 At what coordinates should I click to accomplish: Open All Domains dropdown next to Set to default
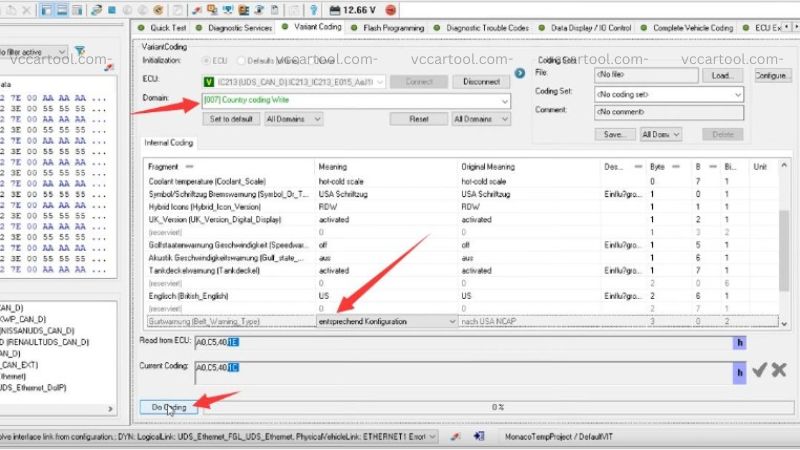[293, 119]
